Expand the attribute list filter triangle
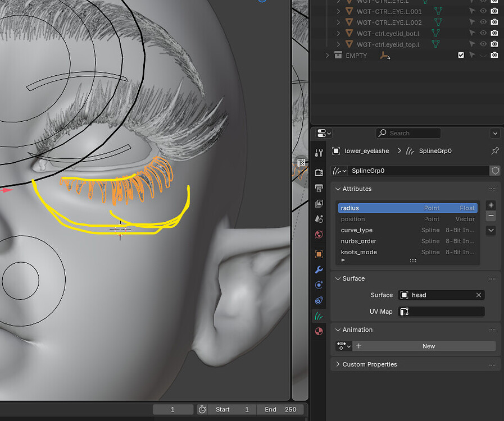The image size is (504, 421). point(343,260)
